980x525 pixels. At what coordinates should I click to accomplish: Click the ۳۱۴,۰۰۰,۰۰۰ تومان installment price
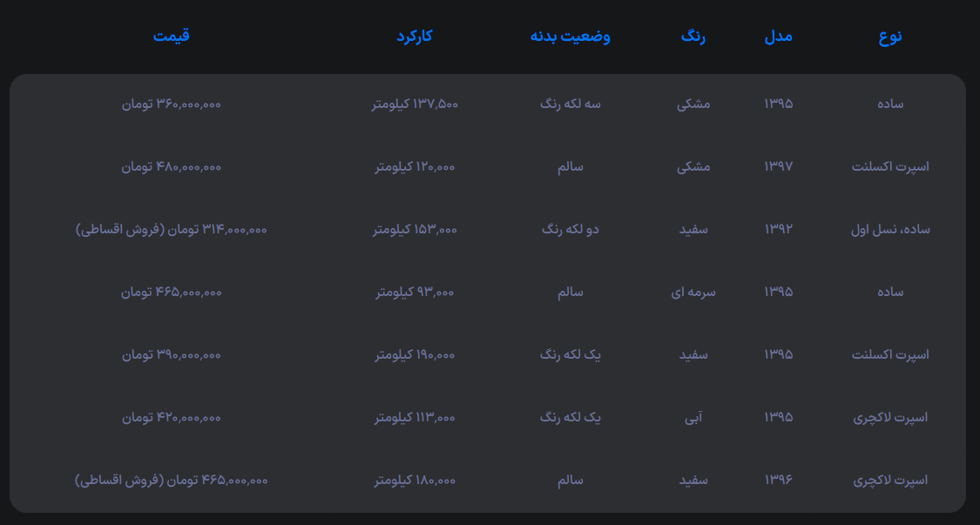point(171,229)
